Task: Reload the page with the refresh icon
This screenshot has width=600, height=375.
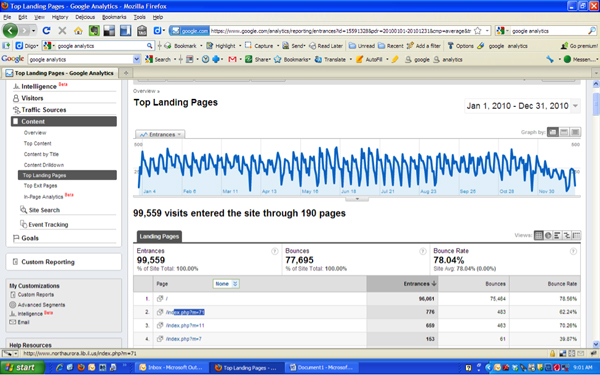Action: (47, 31)
